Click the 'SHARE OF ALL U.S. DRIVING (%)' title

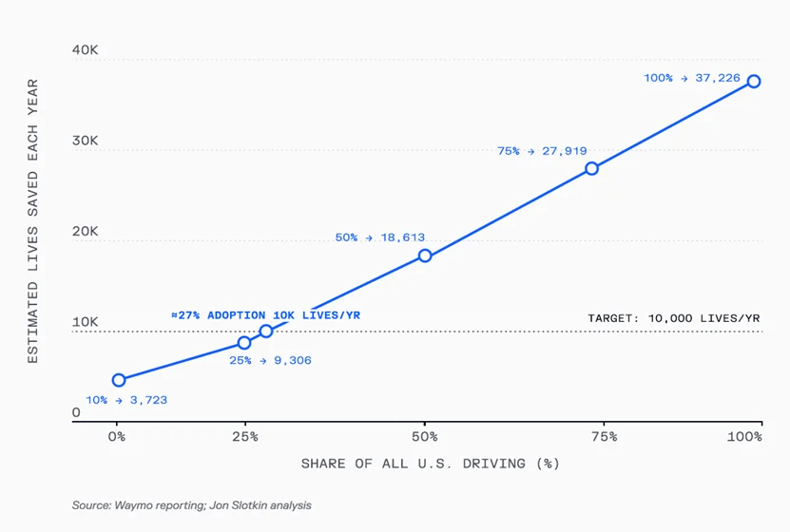click(430, 464)
